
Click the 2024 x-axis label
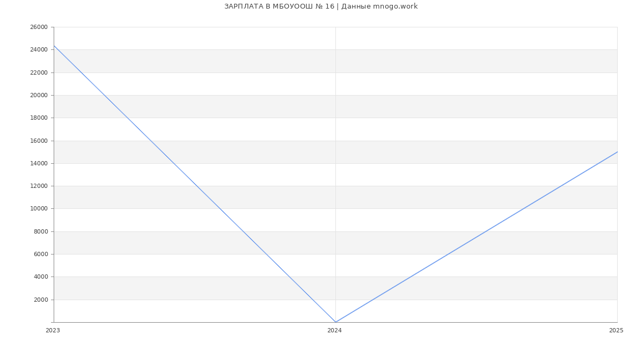click(334, 331)
